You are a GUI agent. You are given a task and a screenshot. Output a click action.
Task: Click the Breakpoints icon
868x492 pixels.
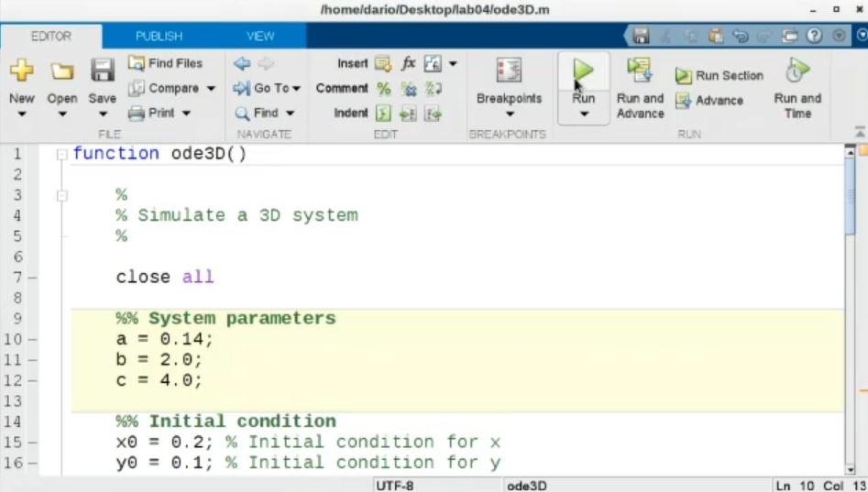(509, 71)
